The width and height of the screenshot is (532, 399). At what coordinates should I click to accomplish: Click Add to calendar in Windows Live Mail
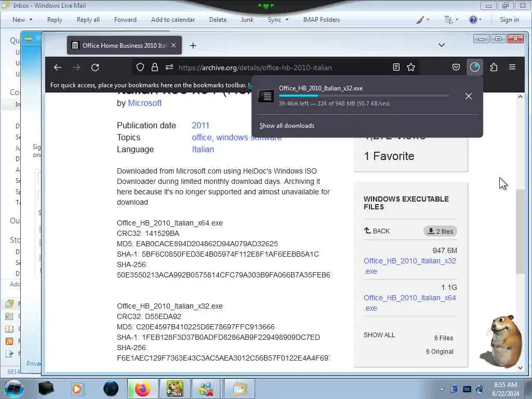tap(173, 20)
